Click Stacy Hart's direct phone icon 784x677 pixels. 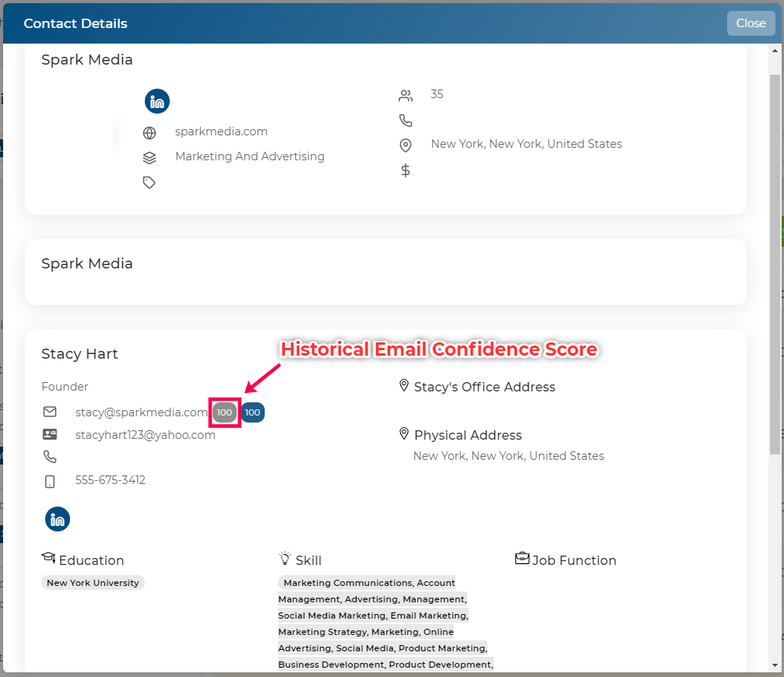point(50,457)
